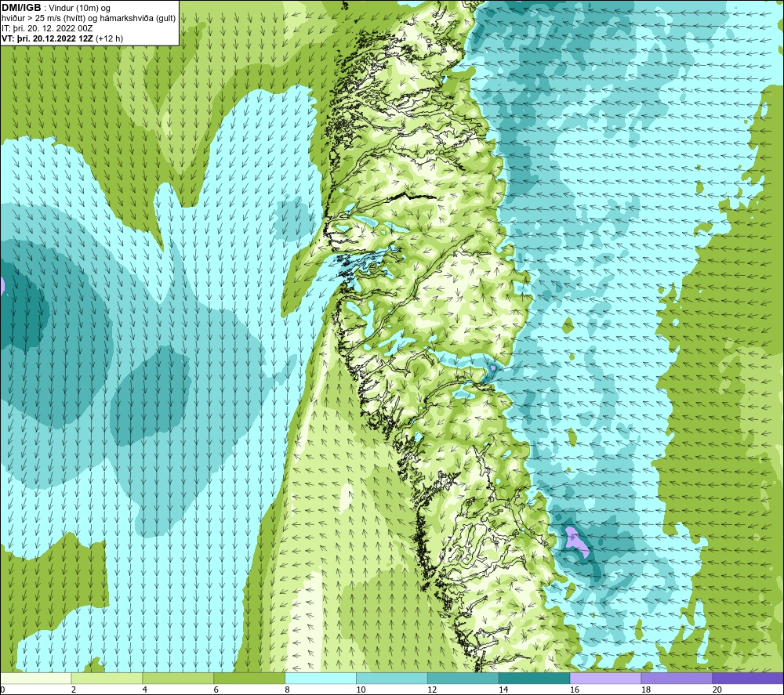Click the 2–4 m/s light green legend swatch
Screen dimensions: 784x695
tap(107, 679)
